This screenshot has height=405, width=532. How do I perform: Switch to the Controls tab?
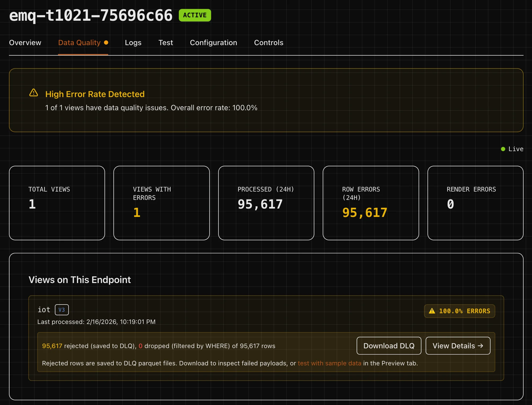[269, 43]
